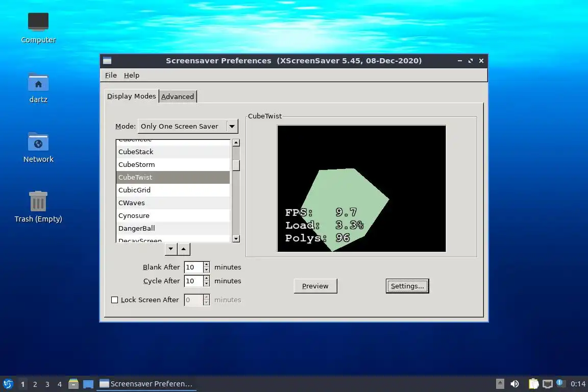Screen dimensions: 588x392
Task: Decrease Blank After spinner value
Action: tap(206, 270)
